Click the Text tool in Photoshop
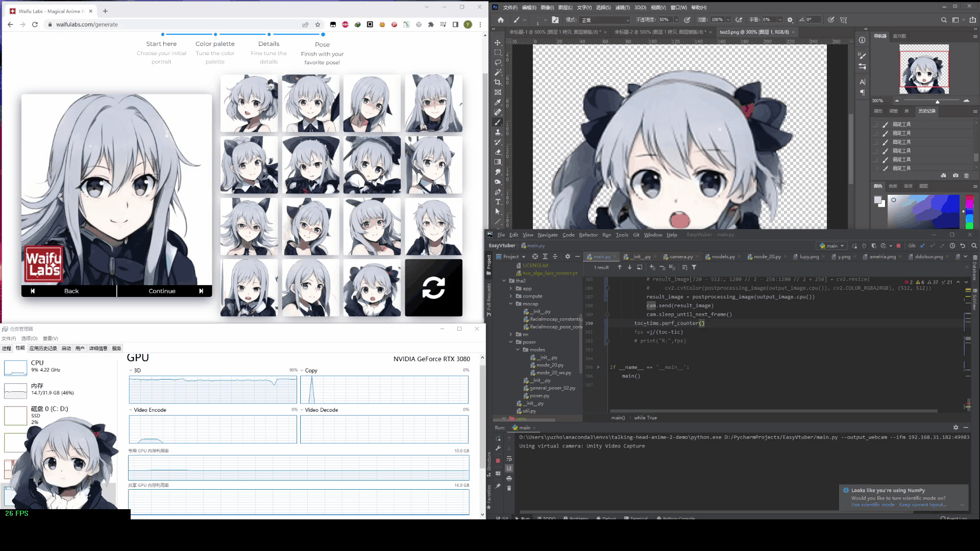The height and width of the screenshot is (551, 980). tap(498, 202)
